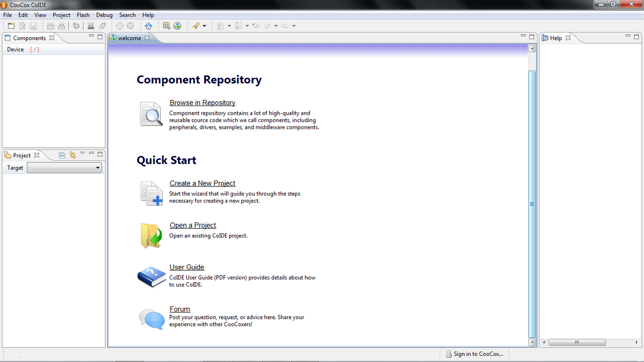The image size is (644, 362).
Task: Click the Previous Annotation toolbar icon
Action: coord(239,26)
